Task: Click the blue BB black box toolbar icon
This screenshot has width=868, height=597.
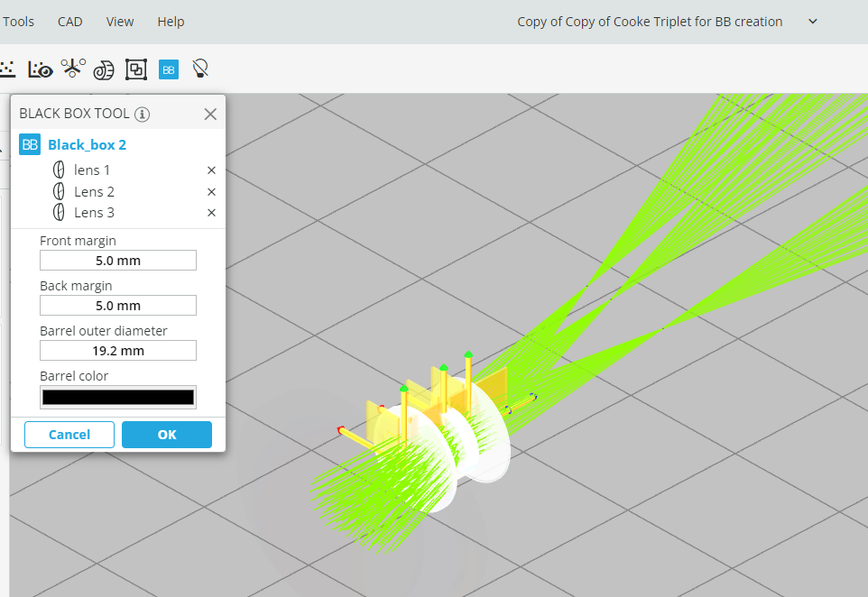Action: click(169, 69)
